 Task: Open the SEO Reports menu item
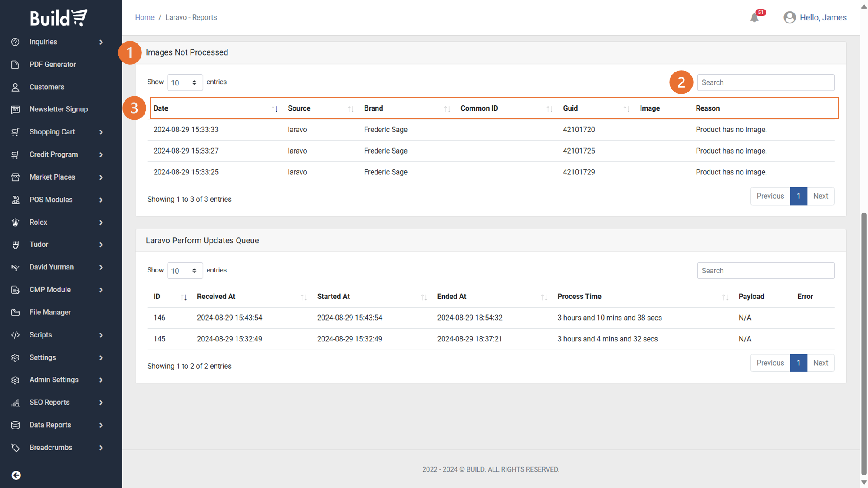[x=49, y=402]
